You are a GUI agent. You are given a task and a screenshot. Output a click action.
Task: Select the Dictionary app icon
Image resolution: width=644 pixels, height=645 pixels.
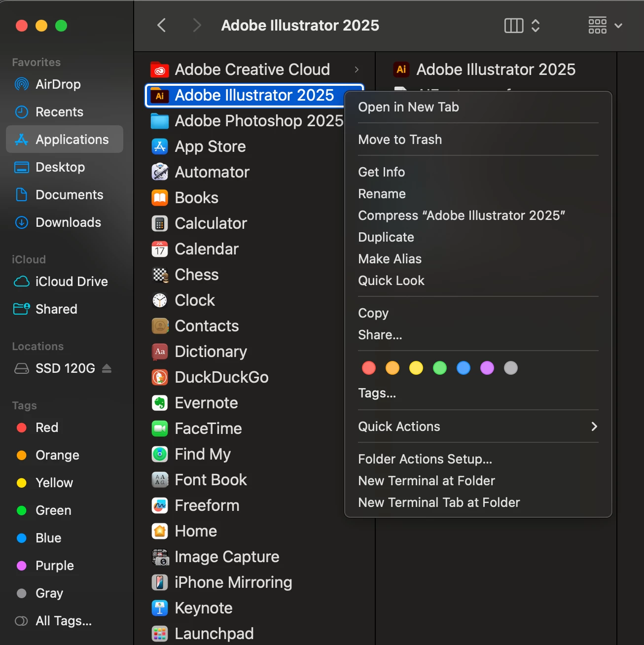click(159, 352)
